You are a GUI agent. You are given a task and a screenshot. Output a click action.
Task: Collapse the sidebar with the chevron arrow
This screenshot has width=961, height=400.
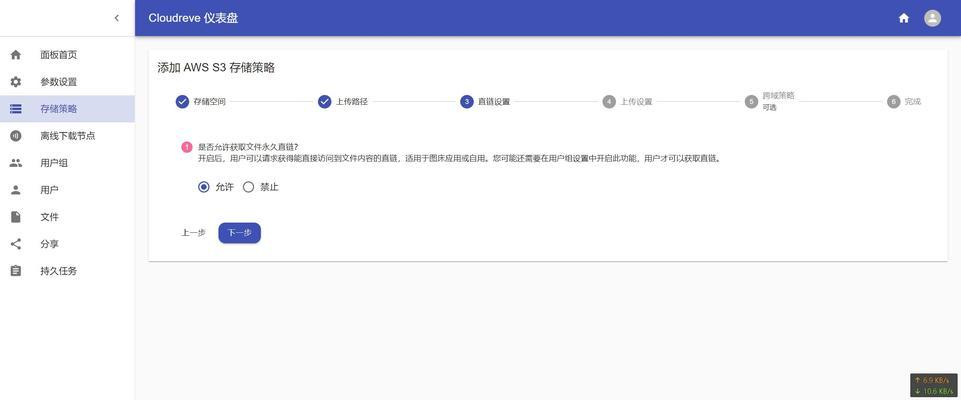click(116, 18)
